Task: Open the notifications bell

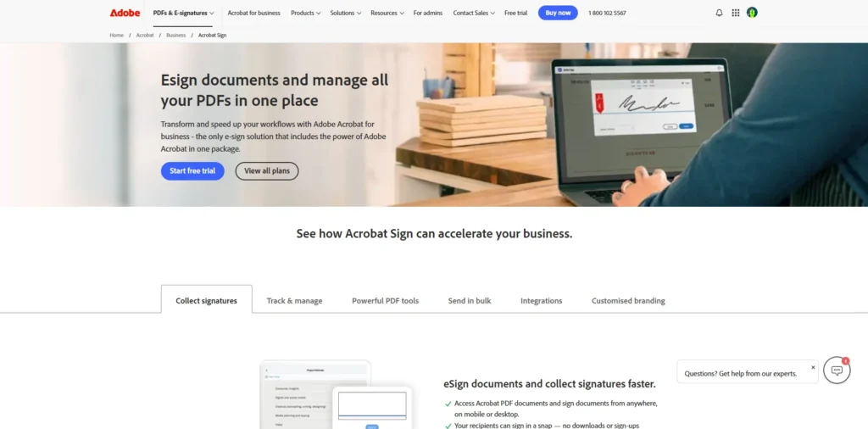Action: 719,13
